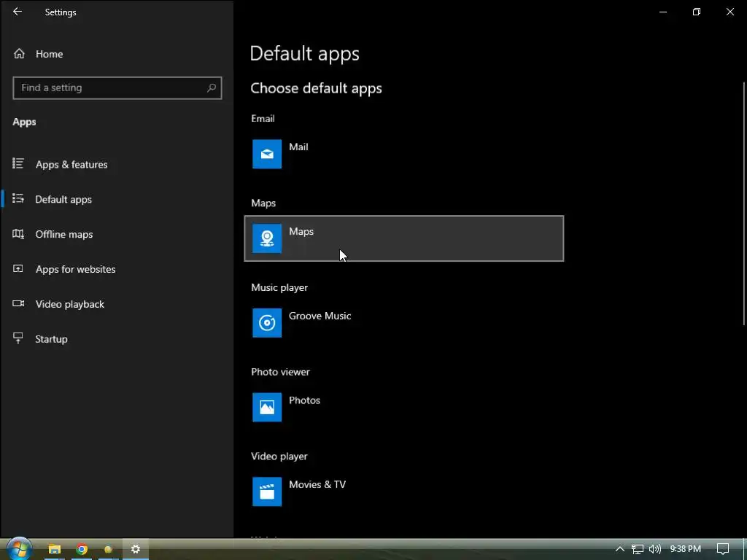Open the Action Center notification icon

pos(723,549)
